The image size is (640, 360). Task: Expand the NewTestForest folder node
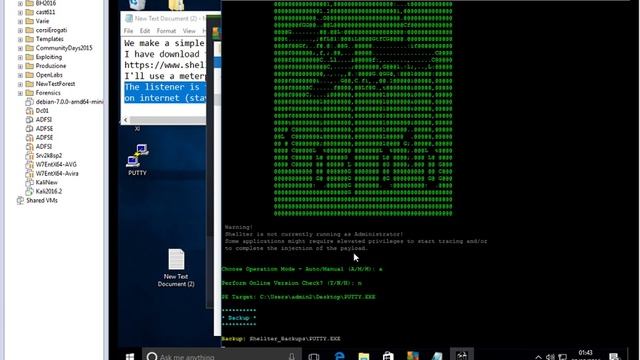click(x=20, y=84)
